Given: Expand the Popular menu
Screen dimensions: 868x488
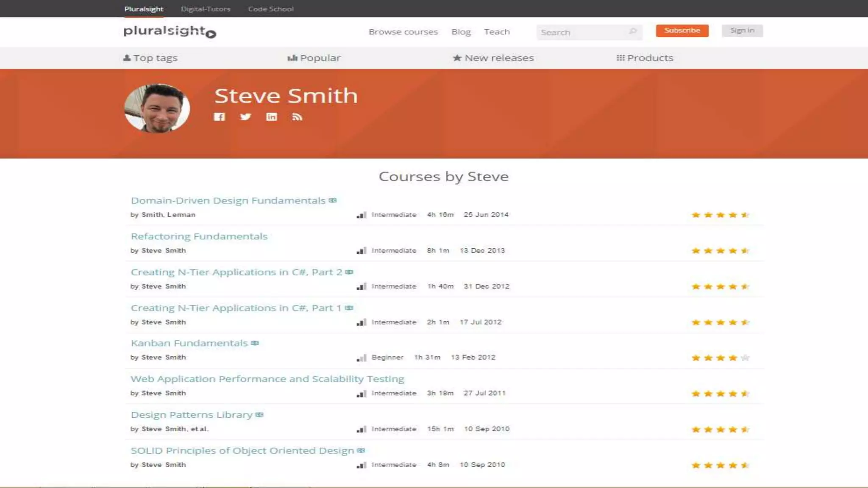Looking at the screenshot, I should (x=314, y=58).
